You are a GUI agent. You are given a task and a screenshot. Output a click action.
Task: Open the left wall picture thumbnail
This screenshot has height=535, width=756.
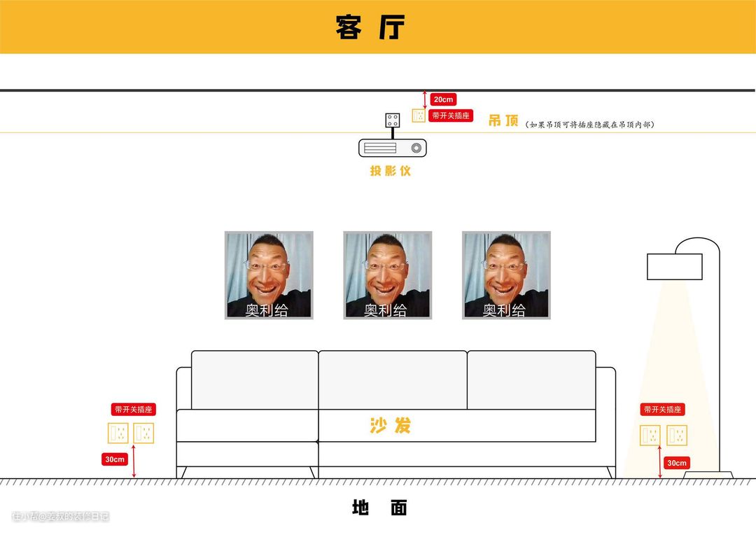[269, 275]
